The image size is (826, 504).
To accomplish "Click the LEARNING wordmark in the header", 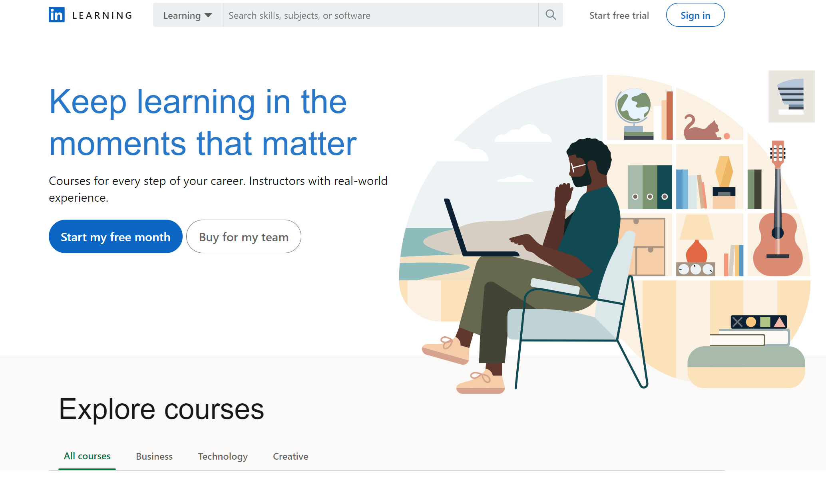I will coord(102,16).
